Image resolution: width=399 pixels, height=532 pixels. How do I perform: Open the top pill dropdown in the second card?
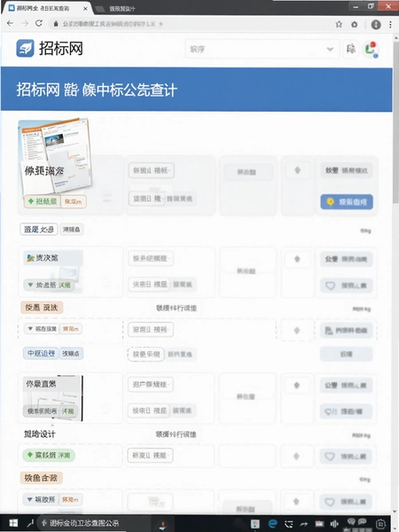[151, 259]
